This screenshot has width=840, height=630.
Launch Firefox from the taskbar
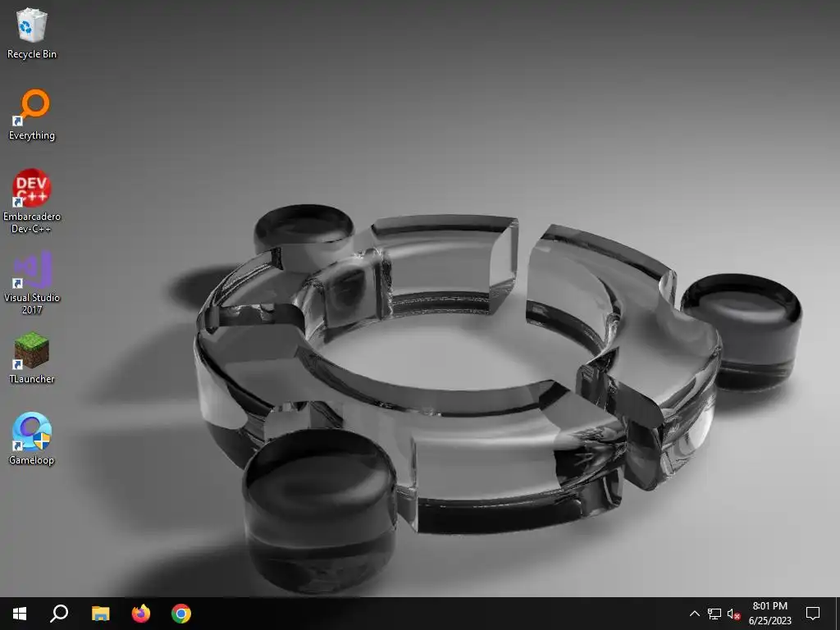tap(141, 614)
